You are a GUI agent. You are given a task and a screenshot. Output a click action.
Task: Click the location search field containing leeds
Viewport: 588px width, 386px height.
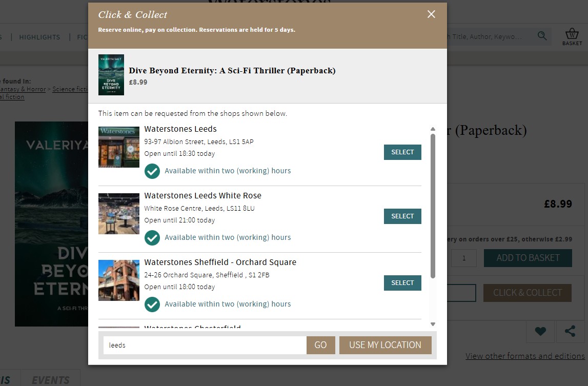click(x=205, y=345)
